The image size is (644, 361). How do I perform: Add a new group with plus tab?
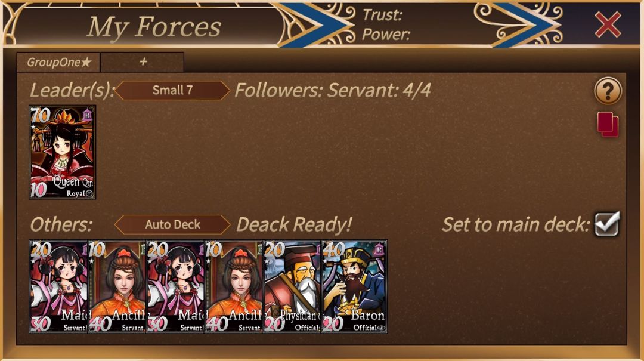[142, 62]
